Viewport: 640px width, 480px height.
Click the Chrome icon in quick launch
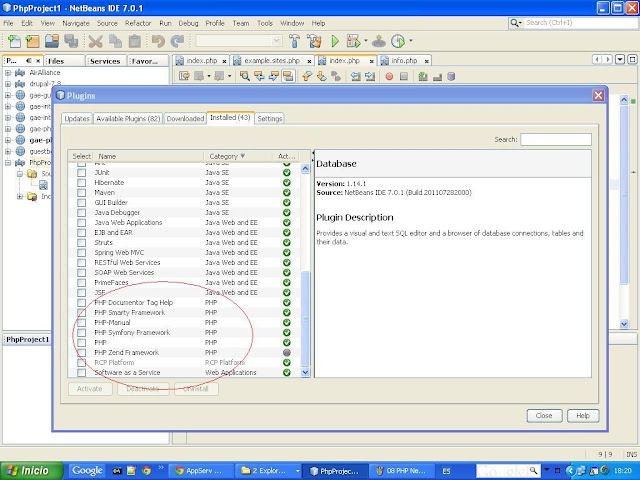(x=146, y=471)
